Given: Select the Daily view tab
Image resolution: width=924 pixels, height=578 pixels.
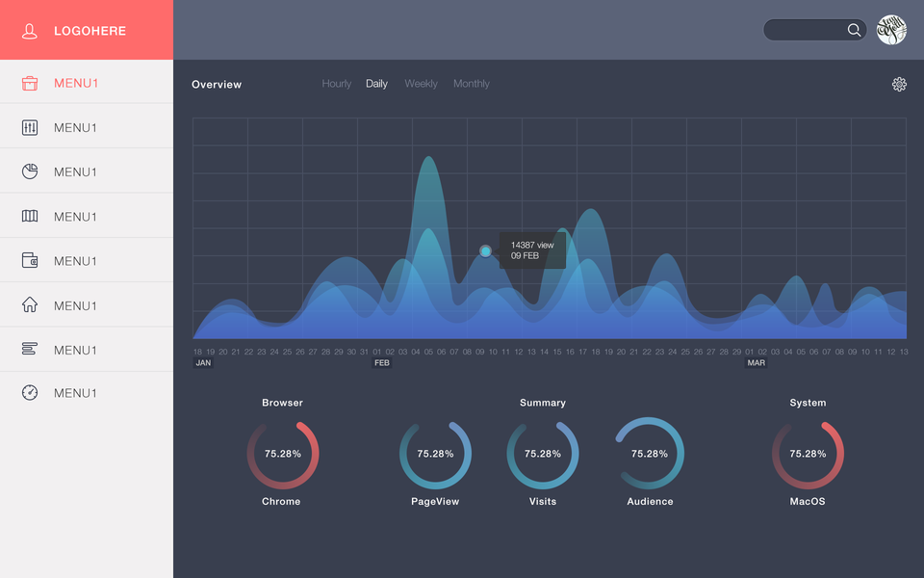Looking at the screenshot, I should [376, 84].
